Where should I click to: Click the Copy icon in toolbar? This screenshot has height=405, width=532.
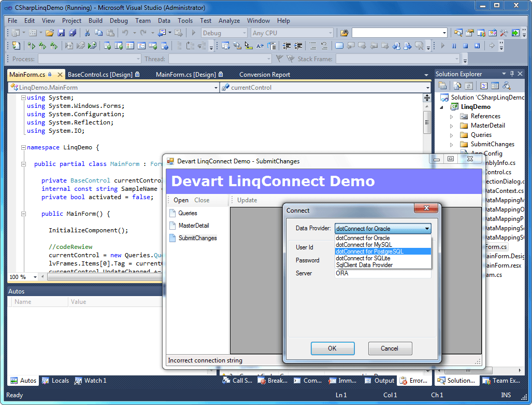(99, 33)
